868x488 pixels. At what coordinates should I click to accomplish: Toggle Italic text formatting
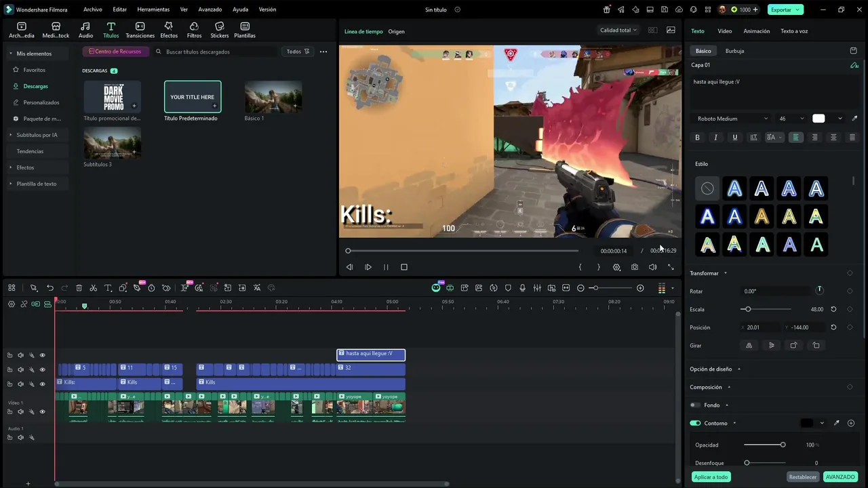coord(715,138)
